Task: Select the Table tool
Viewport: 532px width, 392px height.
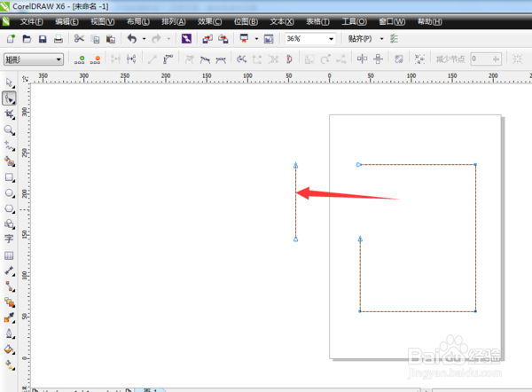Action: pos(9,255)
